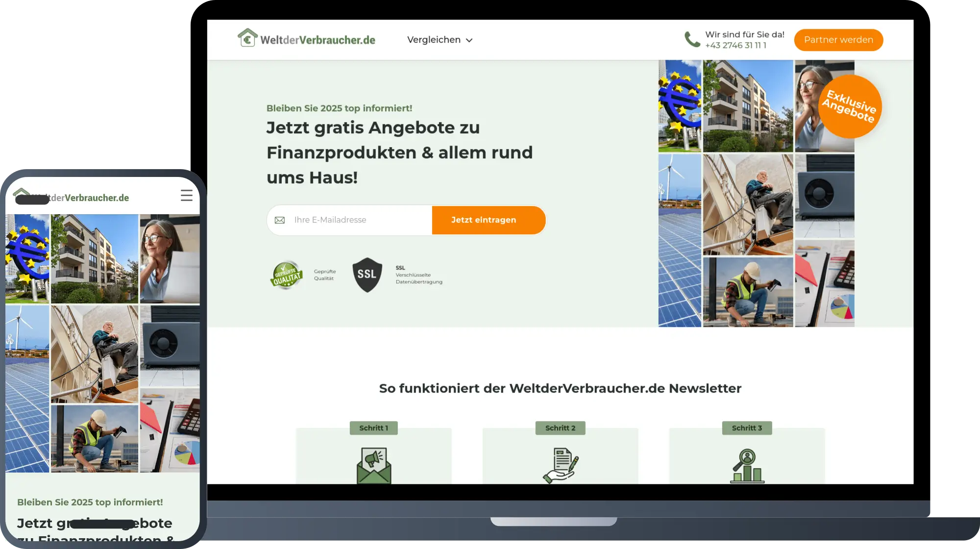Click the Partner werden button
This screenshot has width=980, height=549.
click(838, 40)
